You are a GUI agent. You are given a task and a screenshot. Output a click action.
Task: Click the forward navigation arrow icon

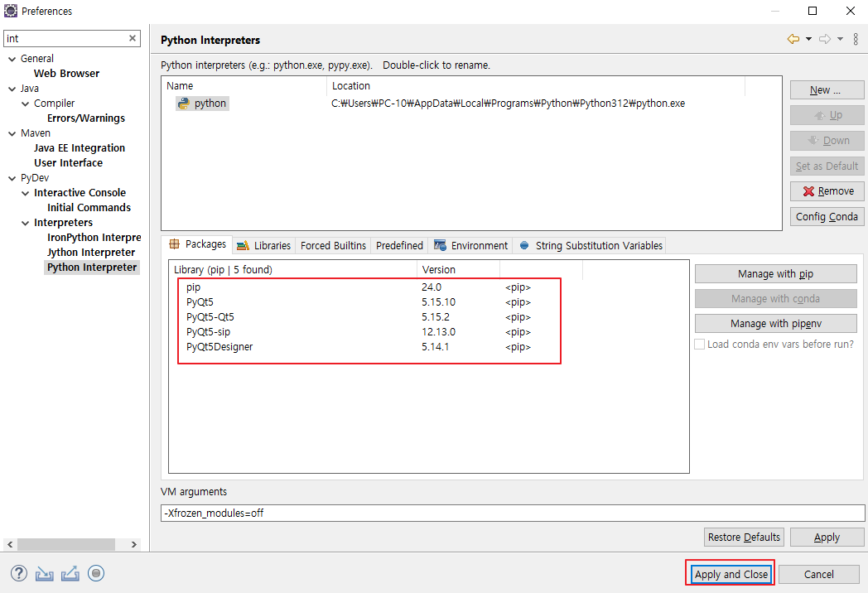825,39
